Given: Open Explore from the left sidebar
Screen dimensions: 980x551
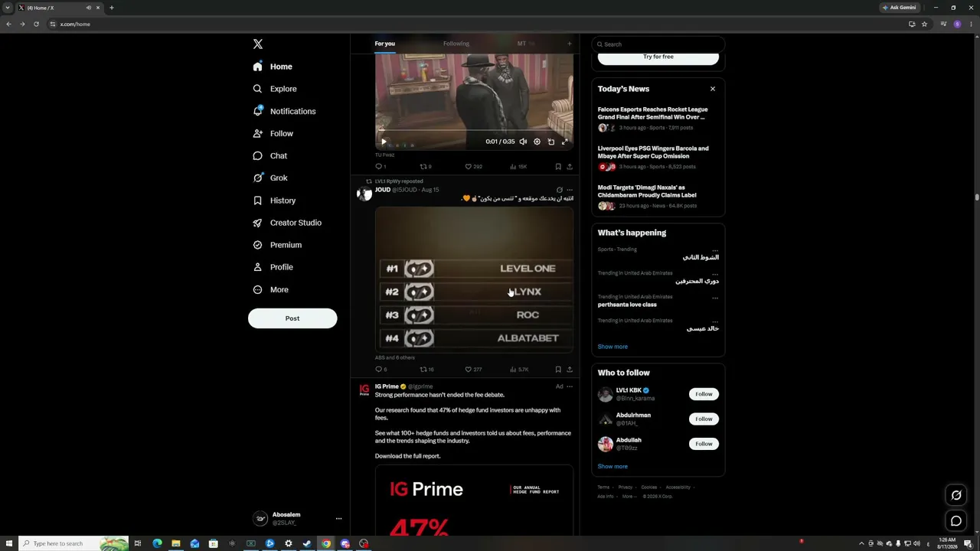Looking at the screenshot, I should [x=275, y=89].
